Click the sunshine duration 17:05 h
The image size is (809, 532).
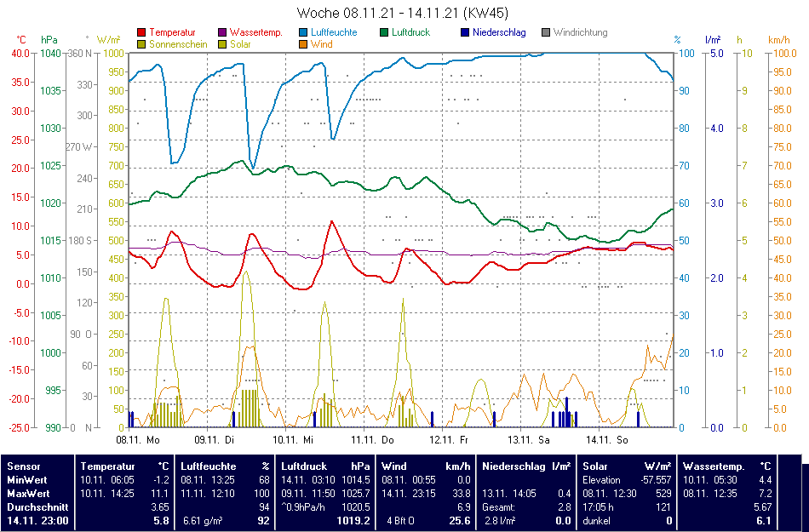pos(598,507)
